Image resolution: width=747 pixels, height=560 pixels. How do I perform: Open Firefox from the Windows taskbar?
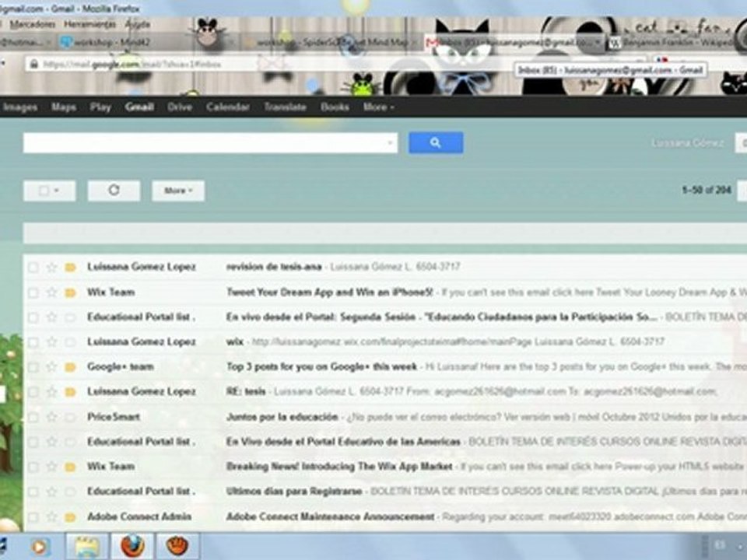click(132, 546)
